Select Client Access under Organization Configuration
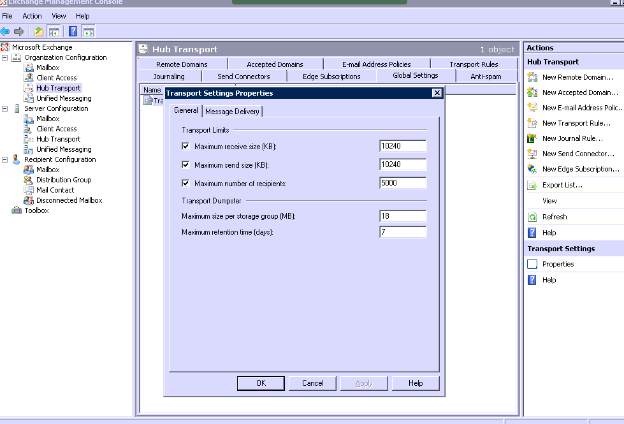 [57, 78]
